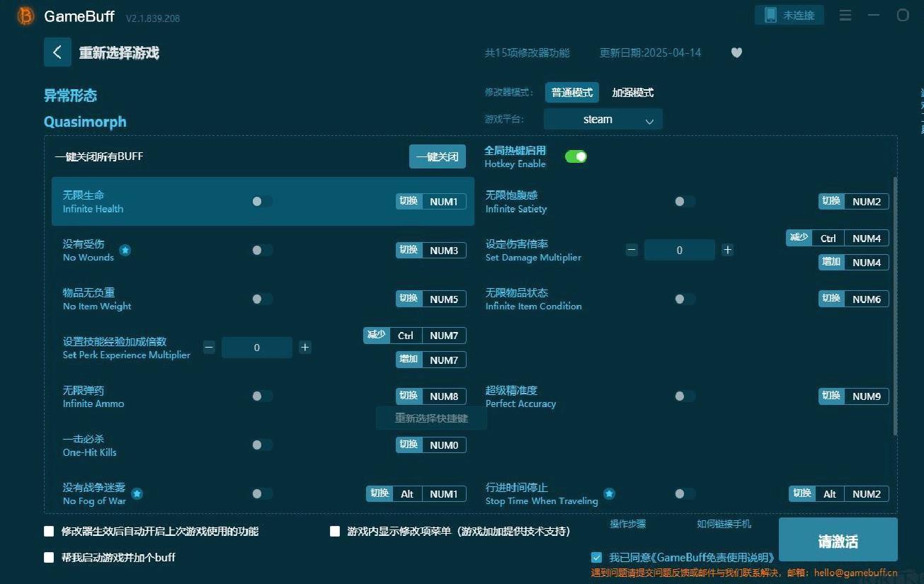Open the steam platform dropdown
924x584 pixels.
tap(603, 119)
